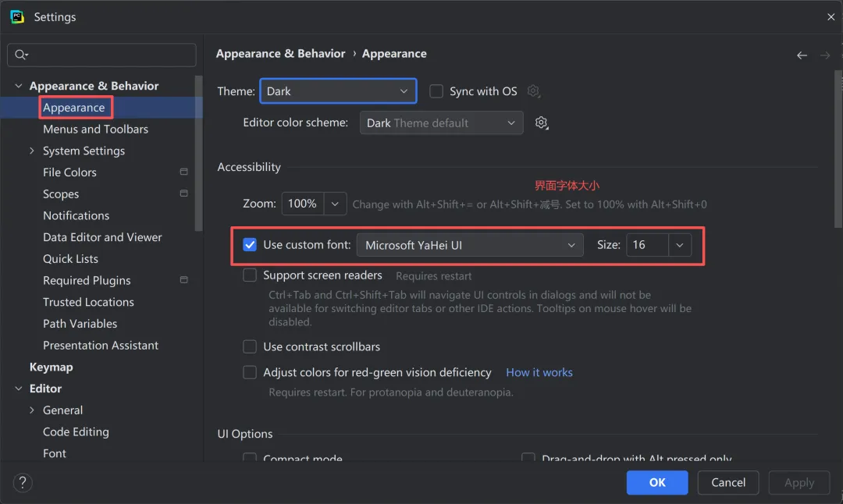Image resolution: width=843 pixels, height=504 pixels.
Task: Open the Theme dropdown
Action: (338, 91)
